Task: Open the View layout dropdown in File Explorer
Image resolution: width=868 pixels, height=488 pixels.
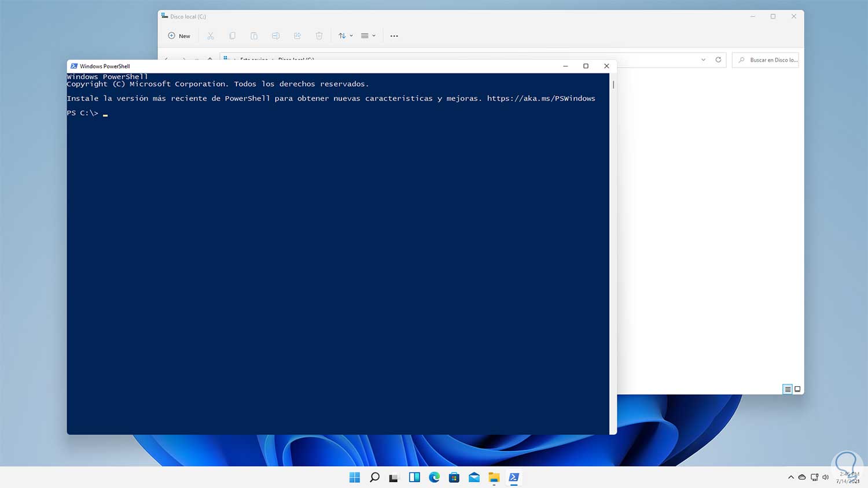Action: tap(368, 36)
